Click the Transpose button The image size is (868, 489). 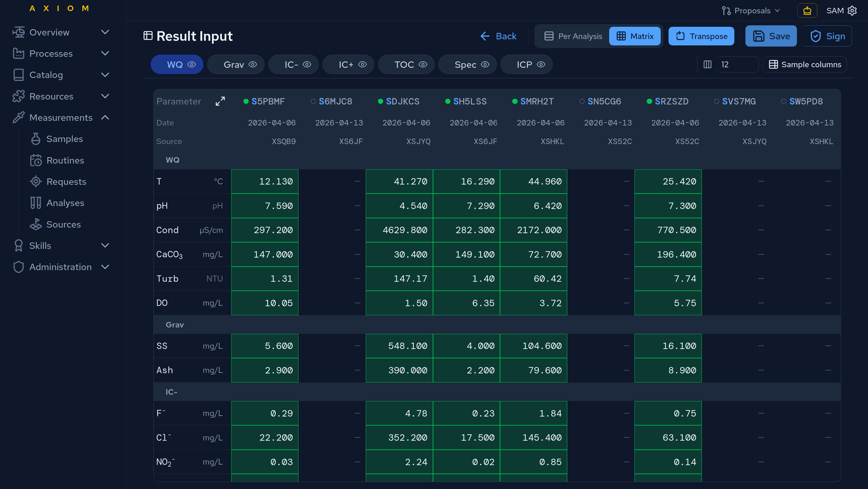pos(701,36)
